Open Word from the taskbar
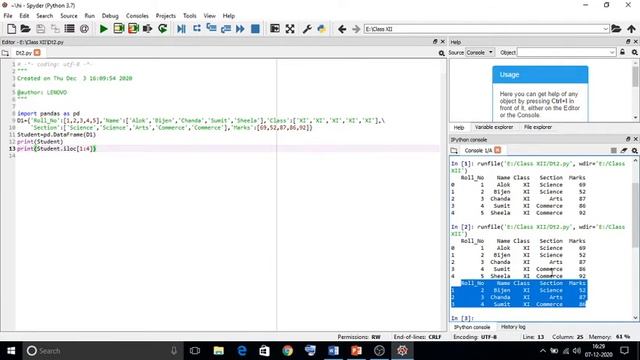Image resolution: width=640 pixels, height=360 pixels. [x=333, y=351]
